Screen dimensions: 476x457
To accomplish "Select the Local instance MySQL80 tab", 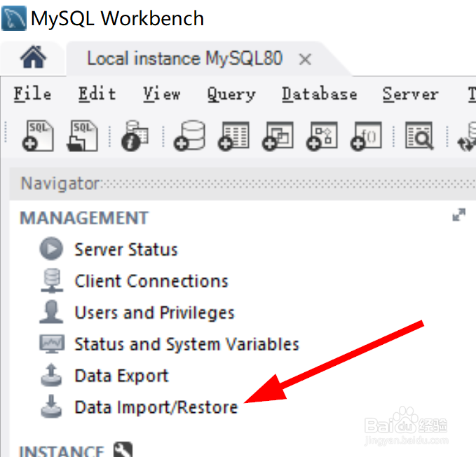I will click(x=184, y=58).
